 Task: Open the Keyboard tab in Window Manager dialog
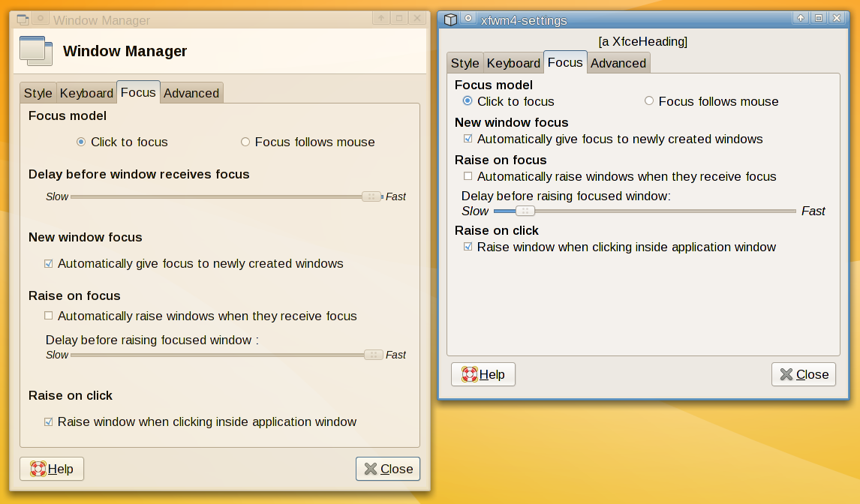pos(86,93)
